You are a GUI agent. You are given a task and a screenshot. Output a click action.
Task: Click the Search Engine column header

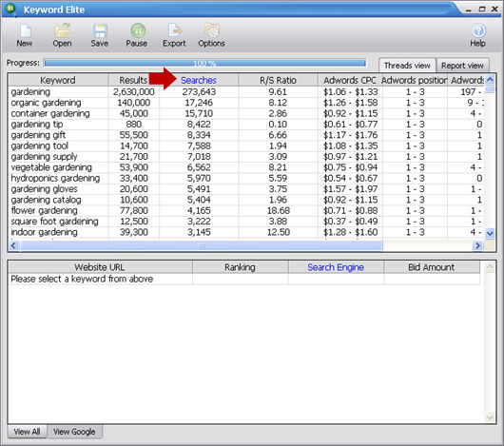point(336,267)
